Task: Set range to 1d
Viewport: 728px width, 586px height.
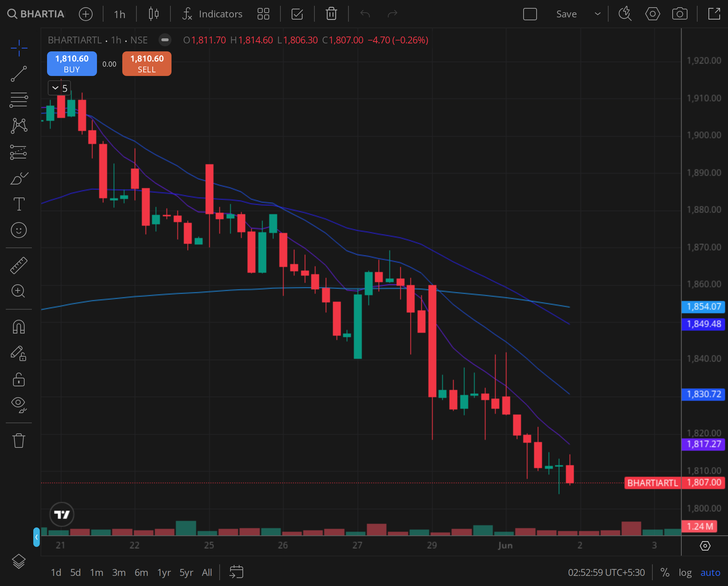Action: pyautogui.click(x=56, y=573)
